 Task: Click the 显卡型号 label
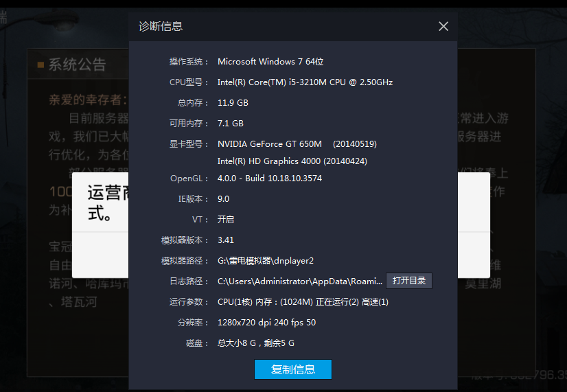[x=189, y=144]
